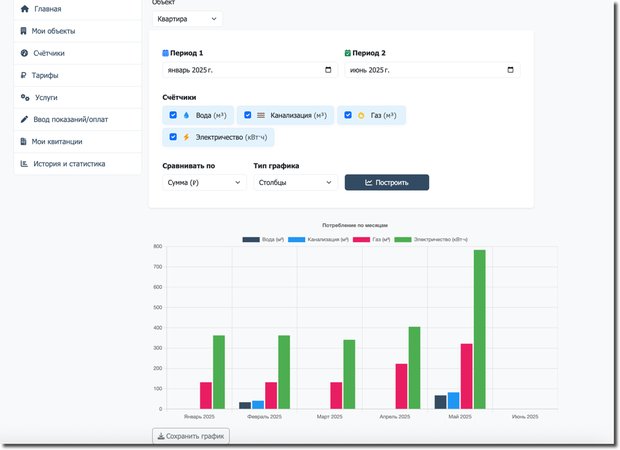The width and height of the screenshot is (620, 450).
Task: Toggle the pink Газ legend swatch
Action: point(361,239)
